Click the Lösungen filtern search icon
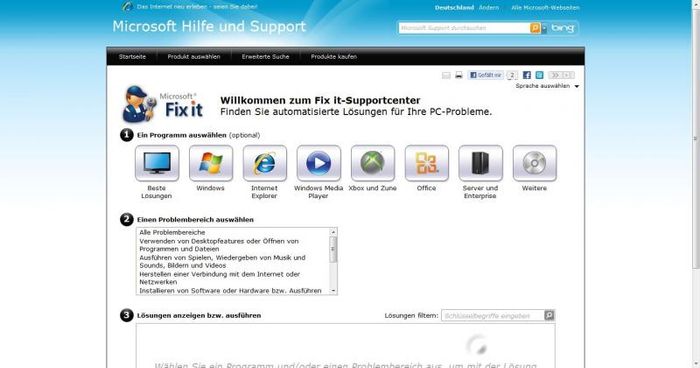The image size is (700, 368). [549, 315]
